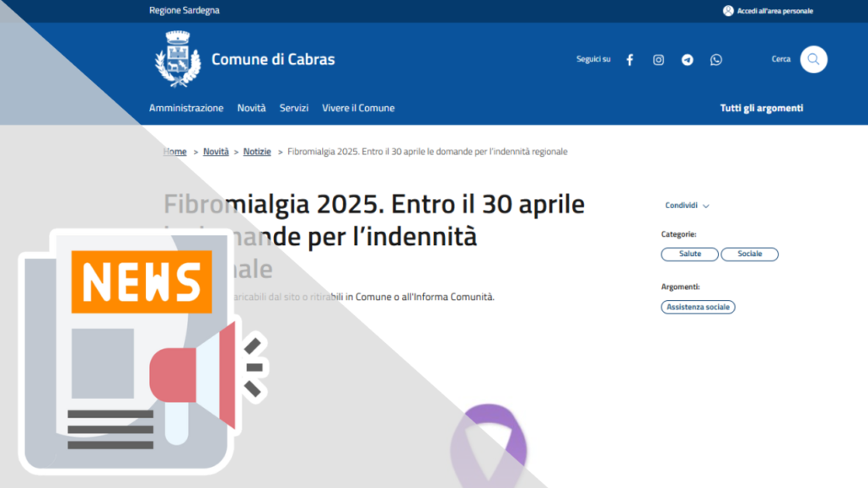Open the Instagram social icon

click(x=658, y=60)
